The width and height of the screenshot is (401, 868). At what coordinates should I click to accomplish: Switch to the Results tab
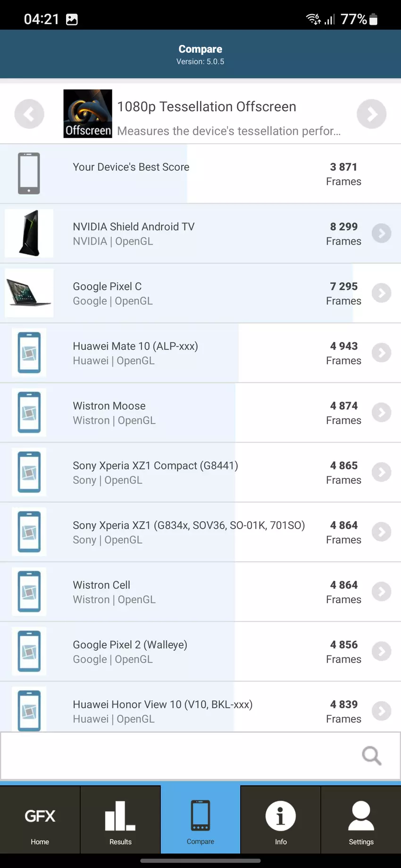[120, 821]
